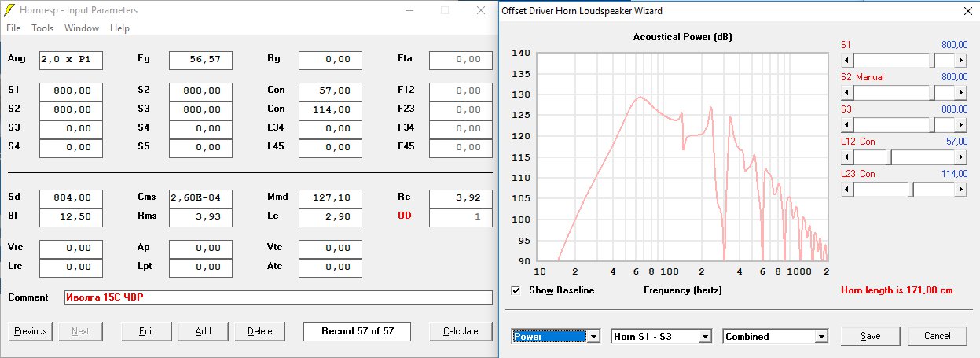Click the Hornresp lightning bolt title icon
This screenshot has width=980, height=358.
click(10, 10)
